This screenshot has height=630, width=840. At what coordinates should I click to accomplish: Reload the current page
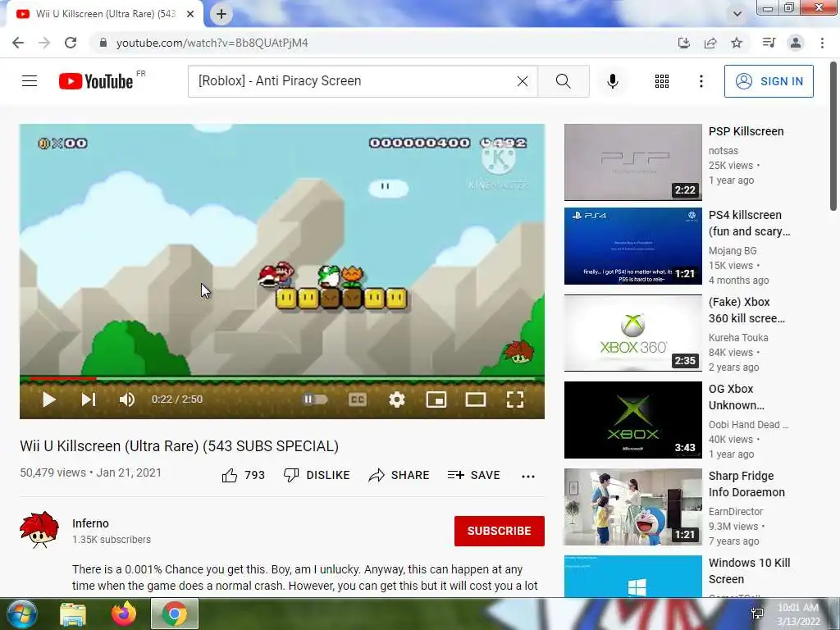(71, 43)
